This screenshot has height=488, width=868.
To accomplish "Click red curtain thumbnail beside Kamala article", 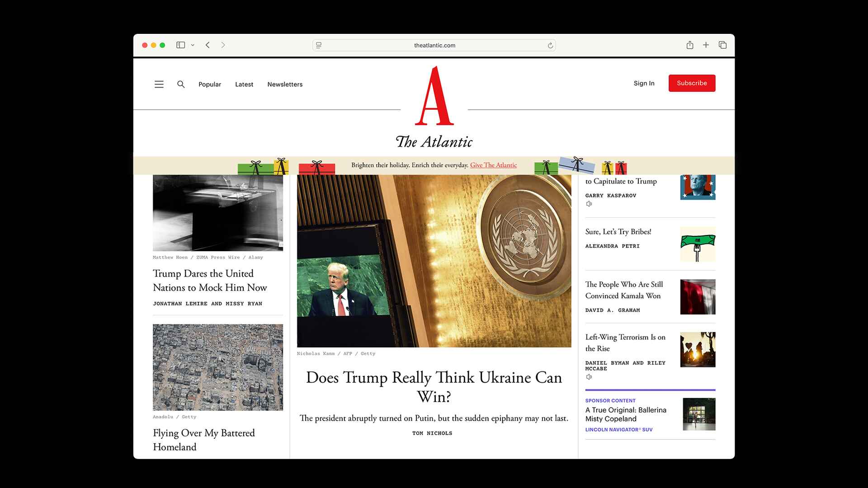I will tap(698, 297).
